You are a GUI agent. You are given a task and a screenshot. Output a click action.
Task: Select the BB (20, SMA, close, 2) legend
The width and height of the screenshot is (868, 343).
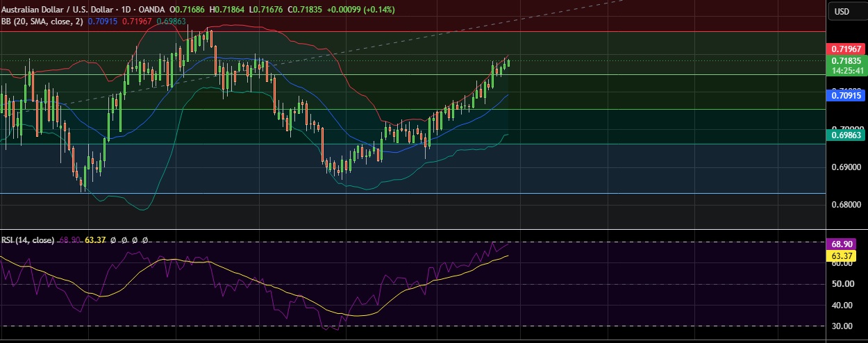point(42,22)
